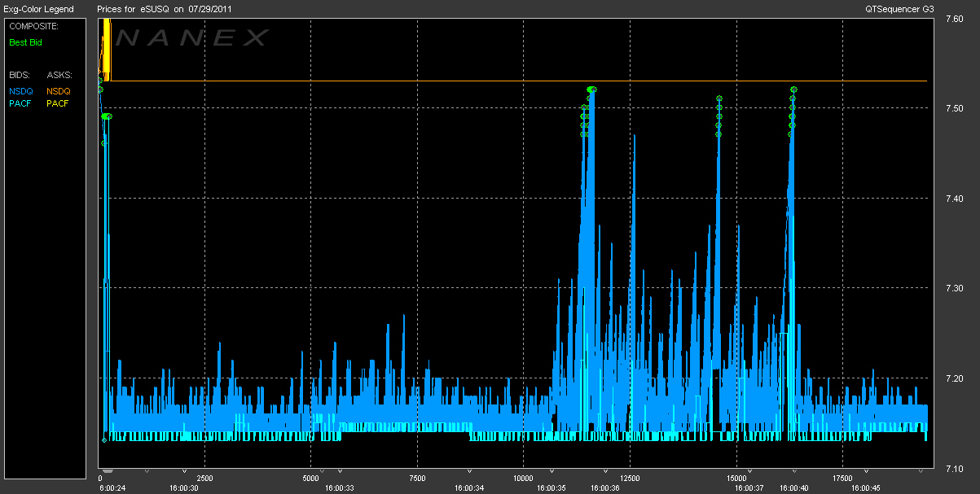This screenshot has width=980, height=494.
Task: Click the top green marker of the 16:00:37 spike
Action: click(x=719, y=98)
